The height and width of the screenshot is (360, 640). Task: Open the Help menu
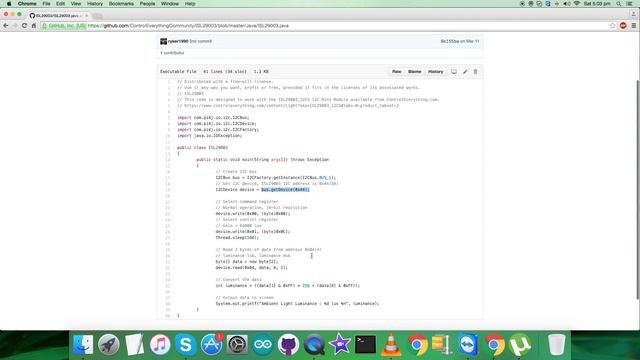pos(190,4)
